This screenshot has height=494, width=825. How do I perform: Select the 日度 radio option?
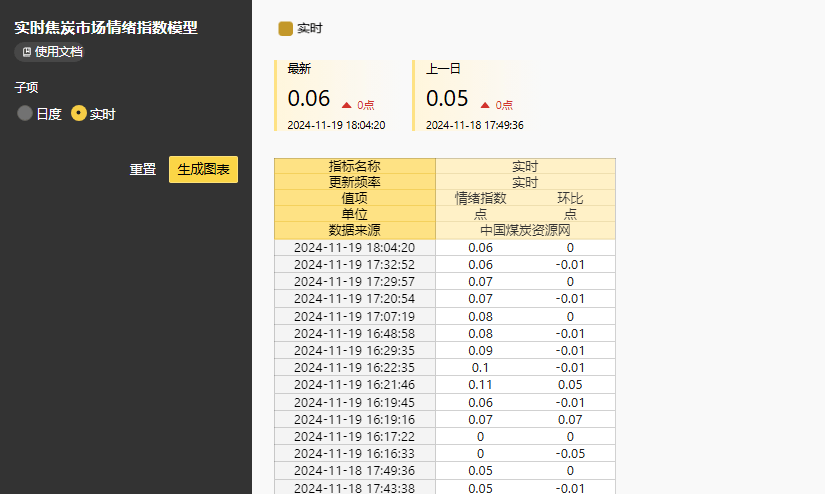25,114
